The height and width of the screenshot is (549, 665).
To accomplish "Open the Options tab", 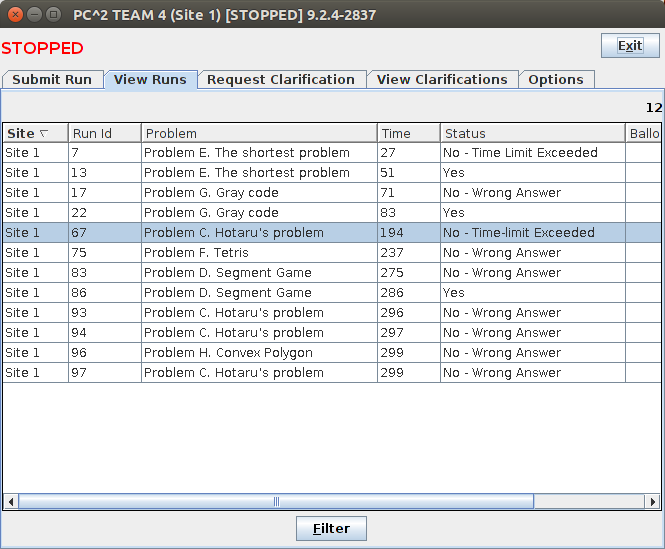I will (556, 80).
